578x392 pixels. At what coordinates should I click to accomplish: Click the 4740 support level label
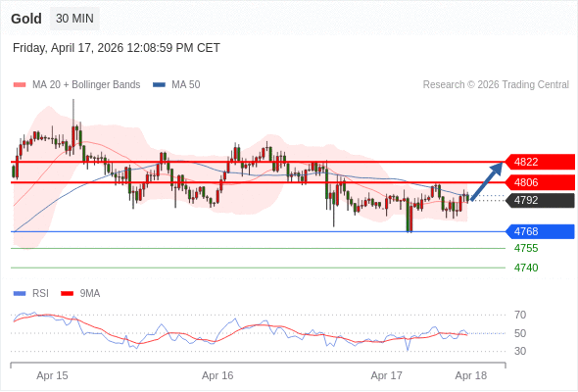click(x=526, y=268)
